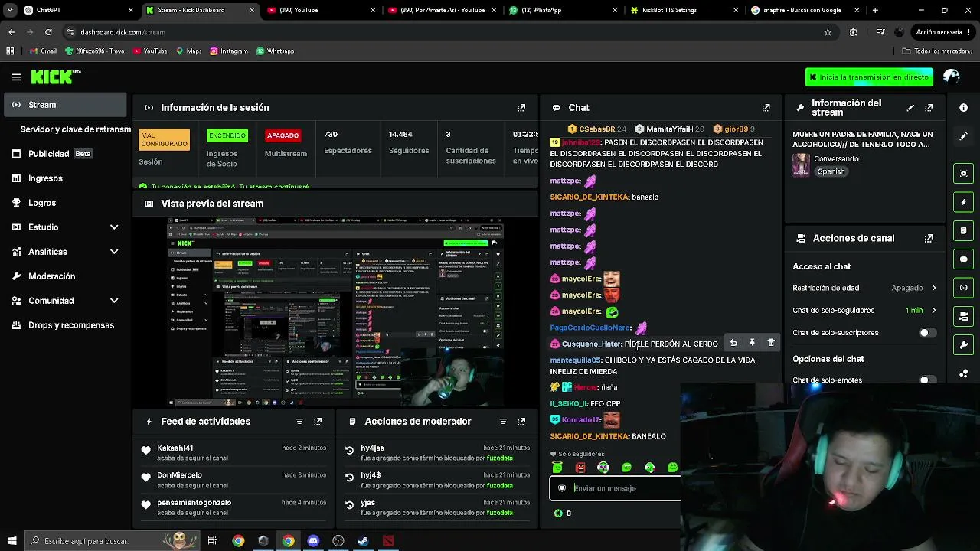
Task: Click the pencil icon in the right sidebar
Action: 964,136
